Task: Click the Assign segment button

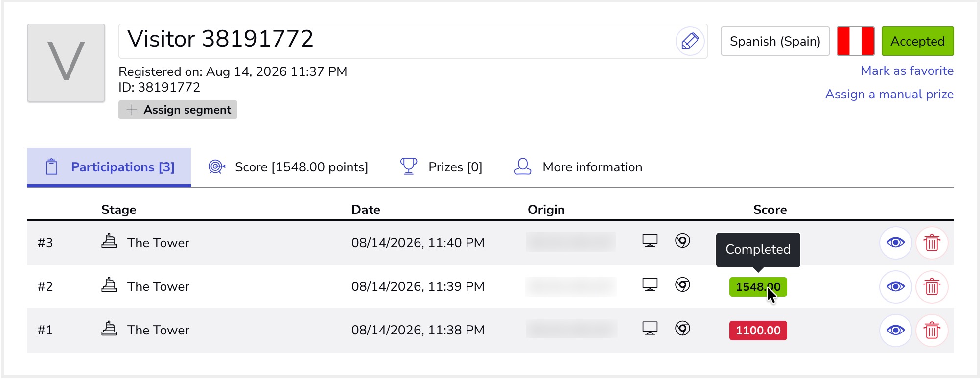Action: (178, 110)
